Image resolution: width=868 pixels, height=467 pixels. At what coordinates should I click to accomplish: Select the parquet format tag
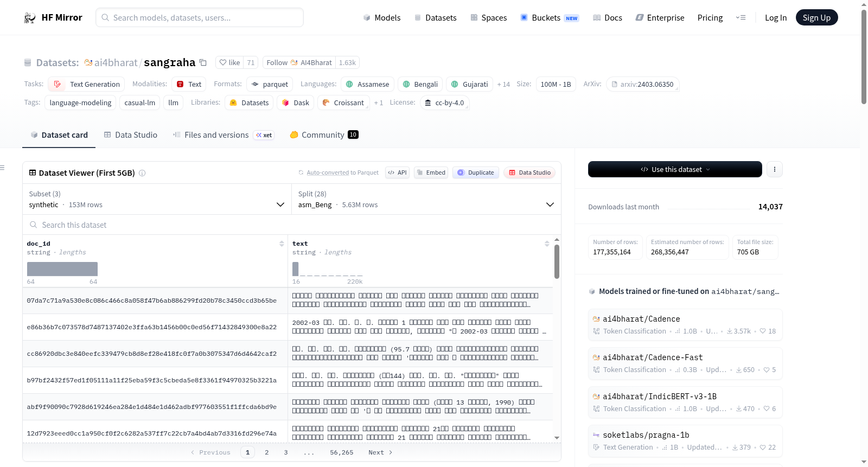pos(270,84)
